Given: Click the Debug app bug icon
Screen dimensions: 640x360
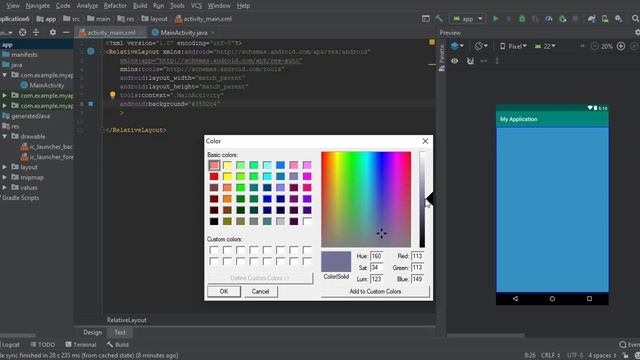Looking at the screenshot, I should coord(522,19).
